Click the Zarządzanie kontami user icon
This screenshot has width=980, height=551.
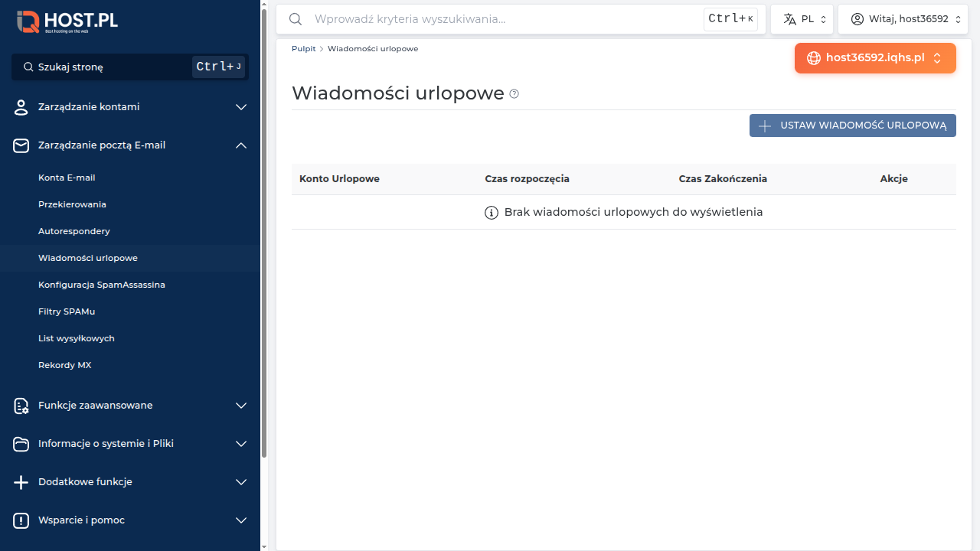coord(21,107)
